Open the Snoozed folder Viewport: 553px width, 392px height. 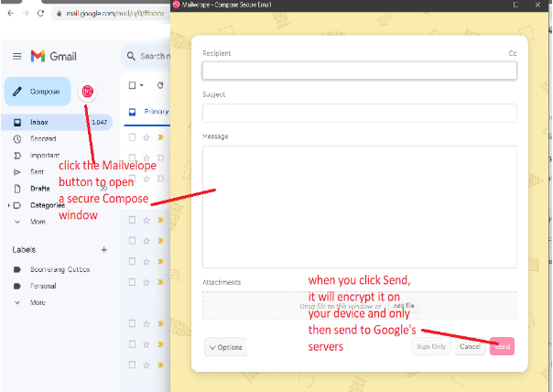point(44,138)
